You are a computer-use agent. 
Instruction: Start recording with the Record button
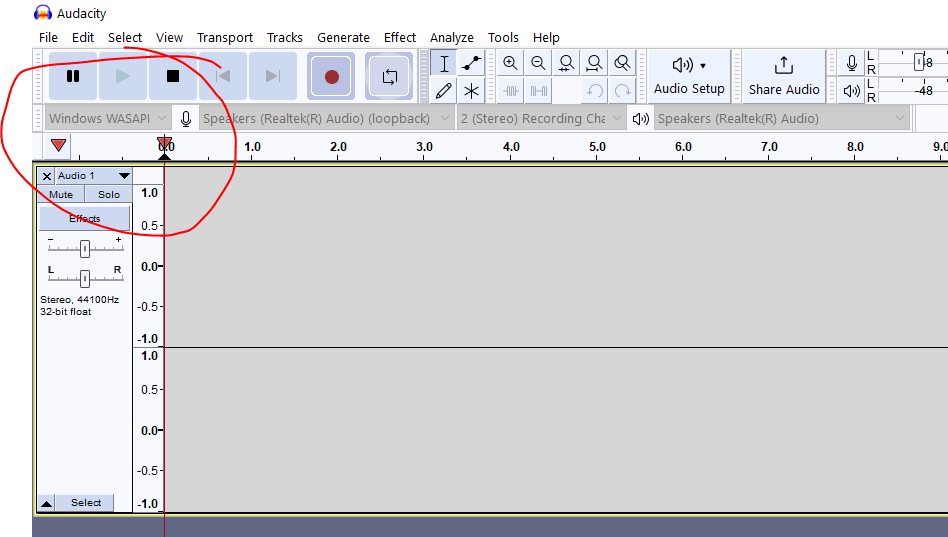click(x=331, y=76)
